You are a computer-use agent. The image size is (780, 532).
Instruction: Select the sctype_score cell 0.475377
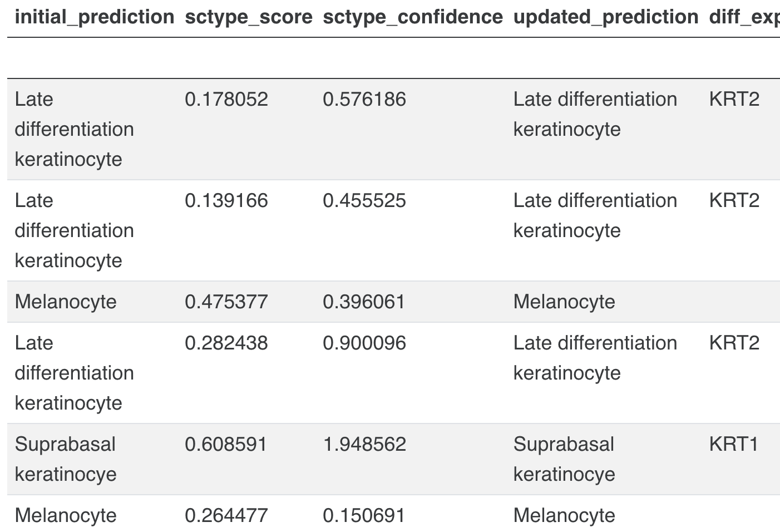(x=226, y=302)
